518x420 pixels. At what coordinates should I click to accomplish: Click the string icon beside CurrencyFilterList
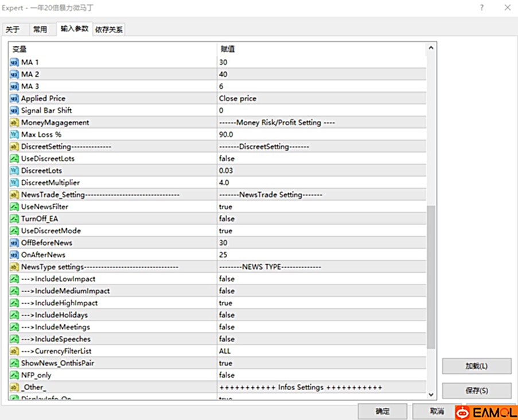pos(14,351)
